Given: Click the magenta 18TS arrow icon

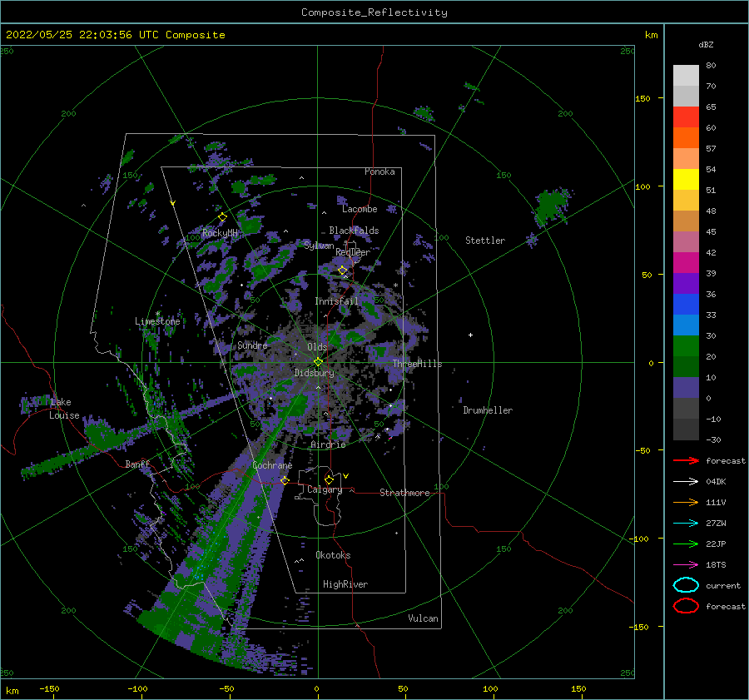Looking at the screenshot, I should (x=686, y=565).
